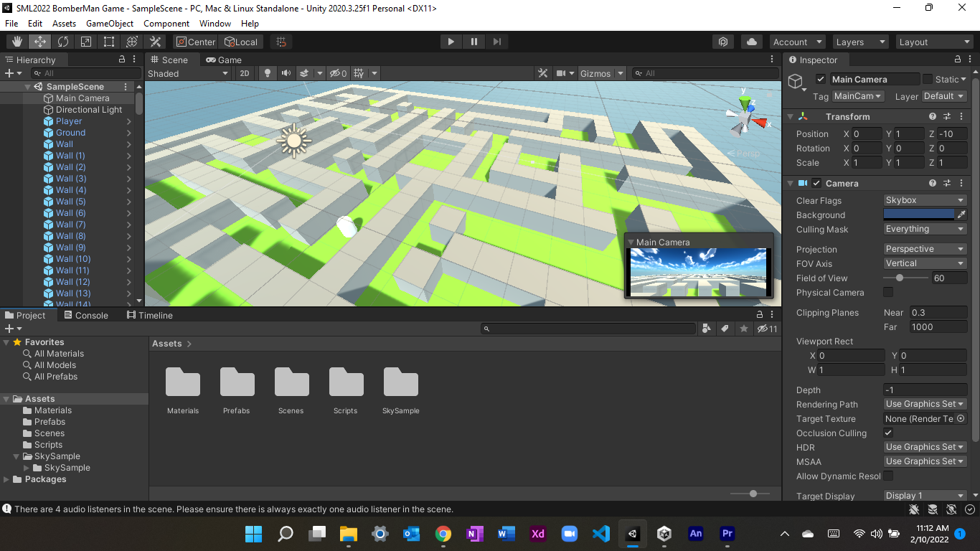The height and width of the screenshot is (551, 980).
Task: Enable Physical Camera checkbox
Action: pyautogui.click(x=888, y=292)
